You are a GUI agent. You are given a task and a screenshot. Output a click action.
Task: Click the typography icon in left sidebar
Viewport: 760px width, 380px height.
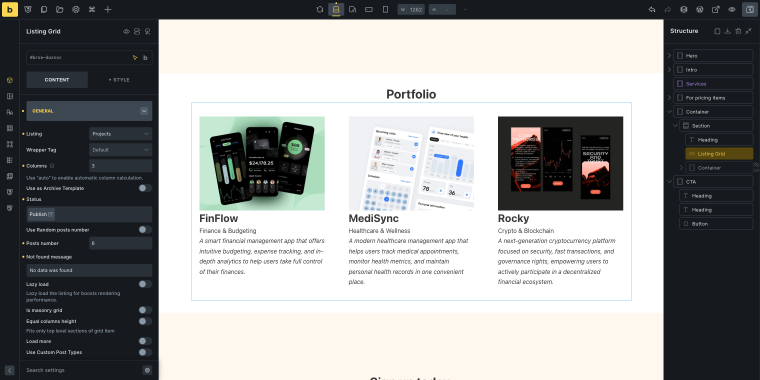(10, 112)
